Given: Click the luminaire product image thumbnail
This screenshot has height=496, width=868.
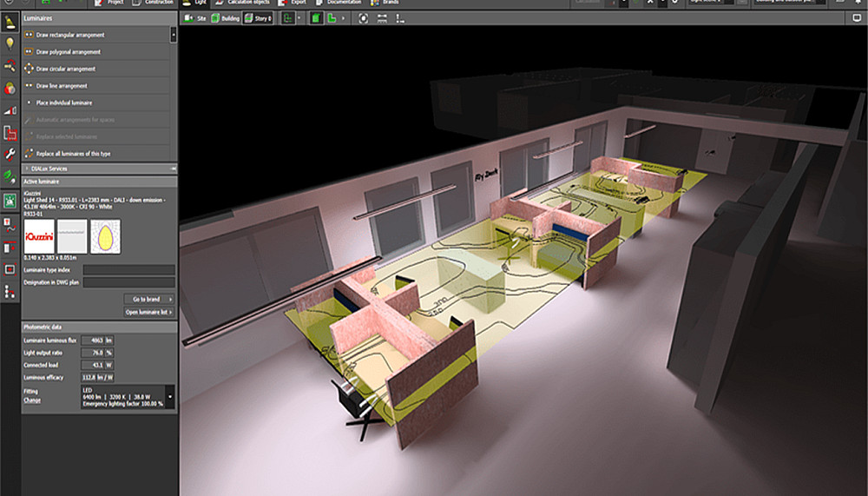Looking at the screenshot, I should pos(72,236).
